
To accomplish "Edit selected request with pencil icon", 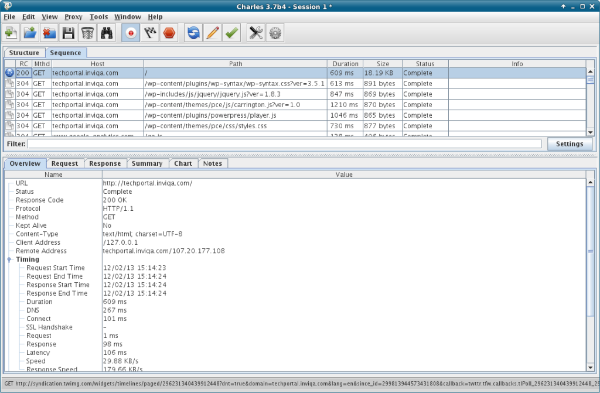I will (213, 33).
